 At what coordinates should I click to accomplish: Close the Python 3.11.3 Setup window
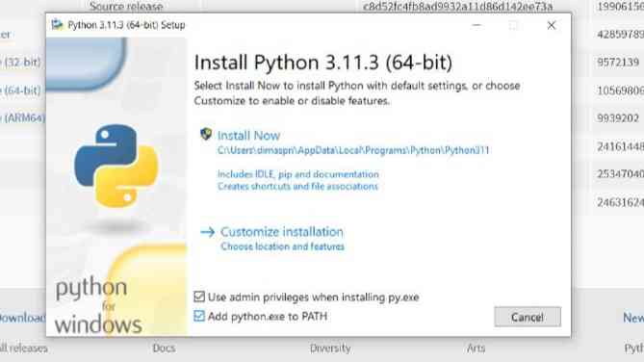[552, 25]
